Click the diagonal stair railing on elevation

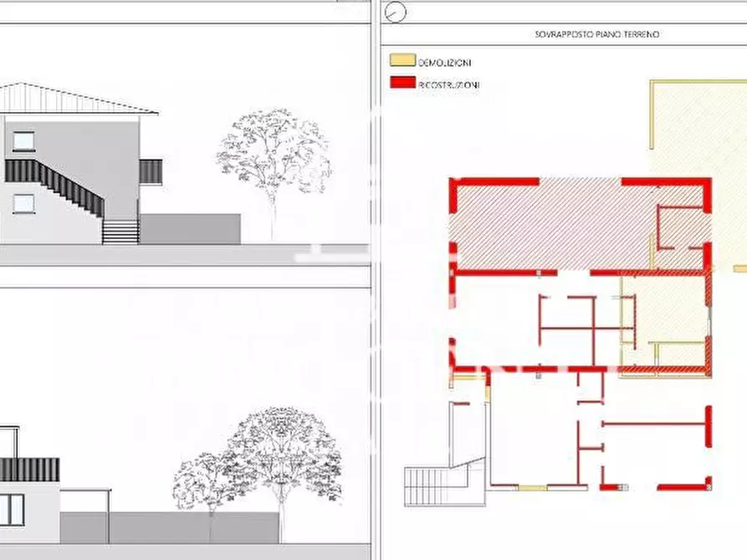tap(54, 184)
